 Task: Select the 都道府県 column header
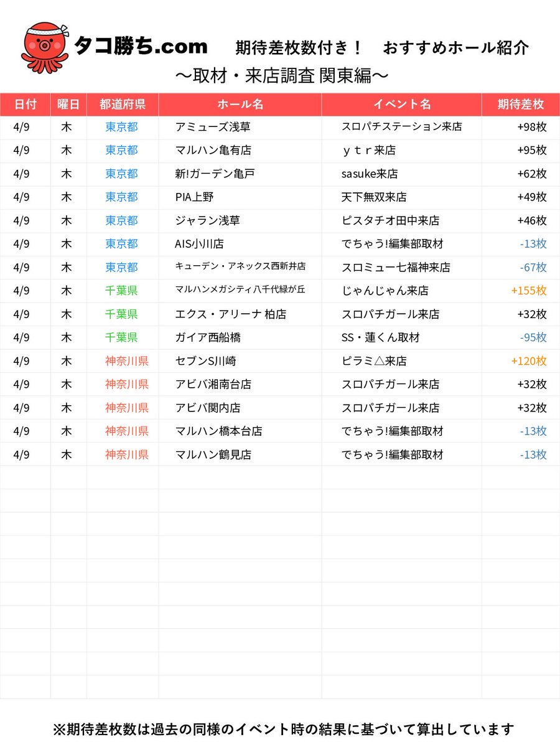(x=122, y=105)
